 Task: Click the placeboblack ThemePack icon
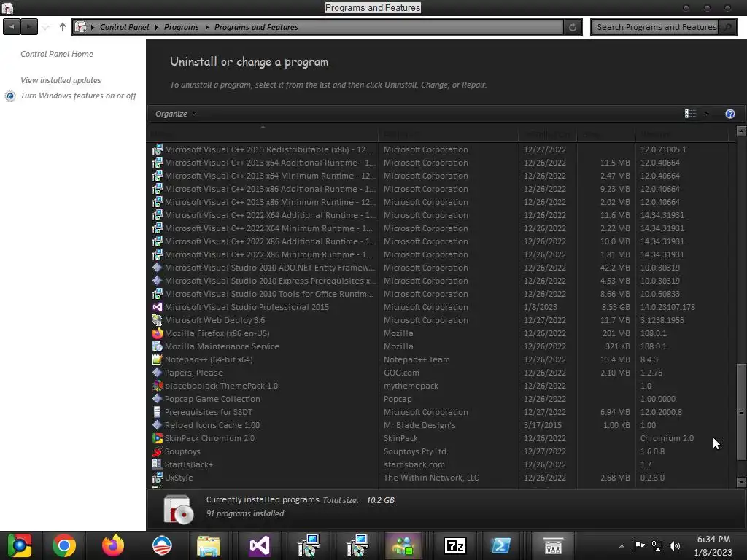[158, 386]
